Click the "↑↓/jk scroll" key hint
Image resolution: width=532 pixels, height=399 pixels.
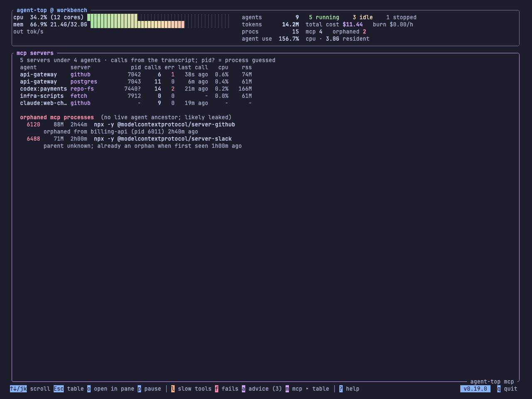coord(30,389)
